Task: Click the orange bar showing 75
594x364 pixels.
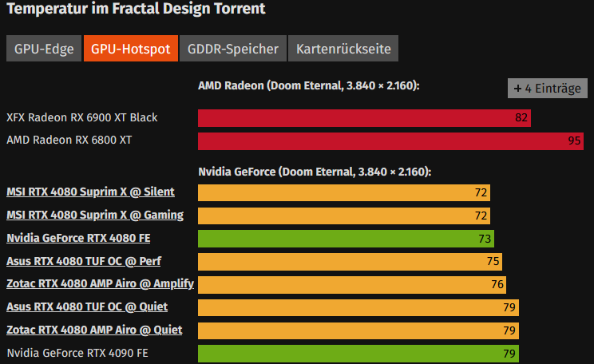Action: (x=350, y=262)
